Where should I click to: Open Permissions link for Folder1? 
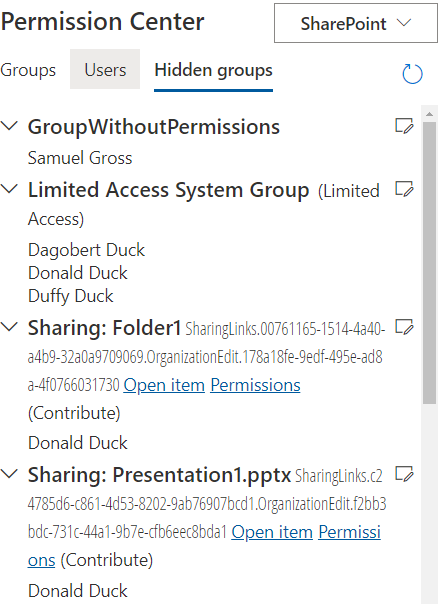point(255,385)
